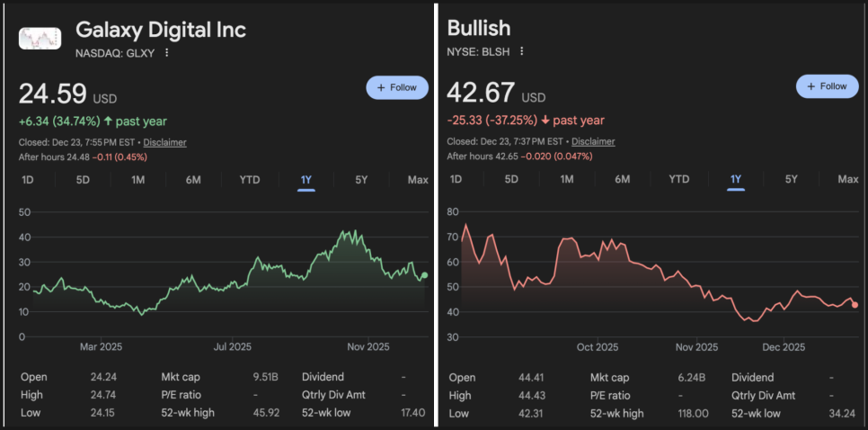Show Max range for Bullish chart
Viewport: 868px width, 430px height.
coord(847,179)
